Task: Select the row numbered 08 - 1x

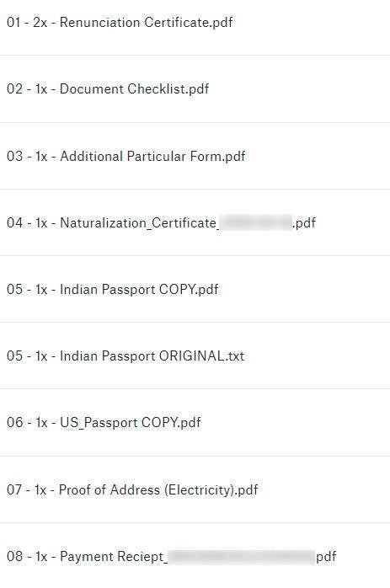Action: click(195, 555)
